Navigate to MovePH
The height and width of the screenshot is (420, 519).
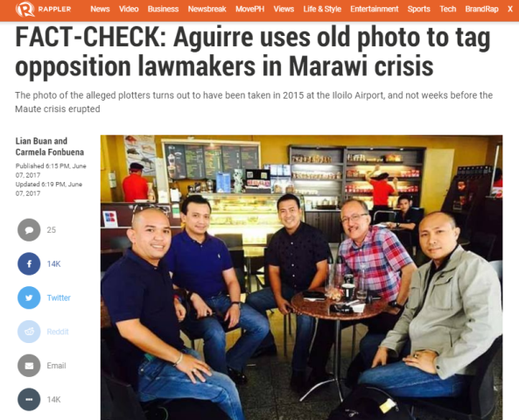(x=250, y=9)
